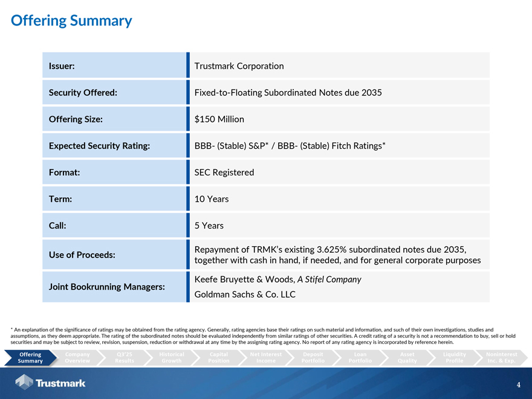Image resolution: width=532 pixels, height=399 pixels.
Task: Open the Loan Portfolio navigation tab
Action: click(360, 357)
